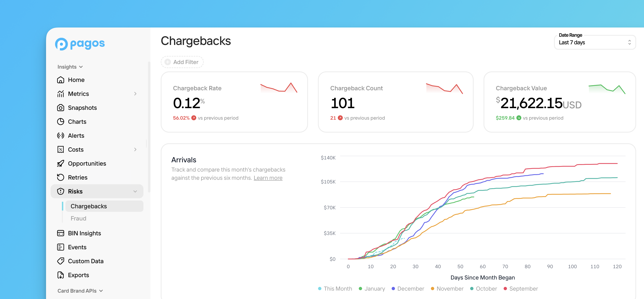Toggle November series in legend

click(x=447, y=289)
